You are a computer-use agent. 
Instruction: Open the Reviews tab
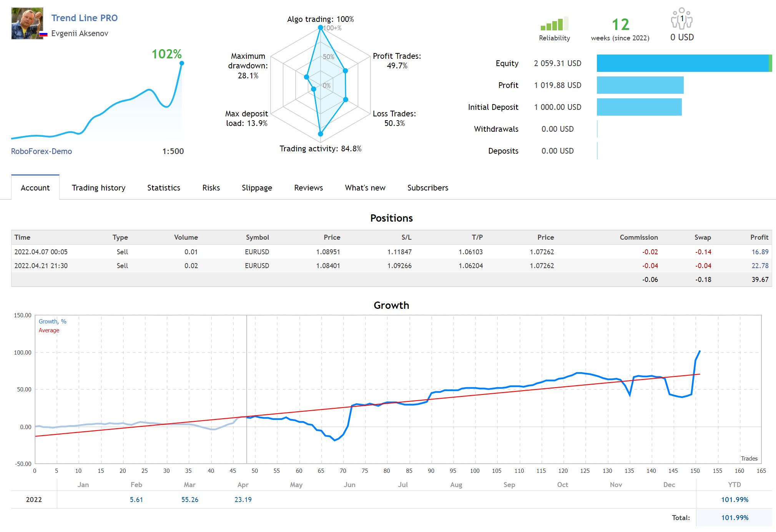pyautogui.click(x=308, y=188)
